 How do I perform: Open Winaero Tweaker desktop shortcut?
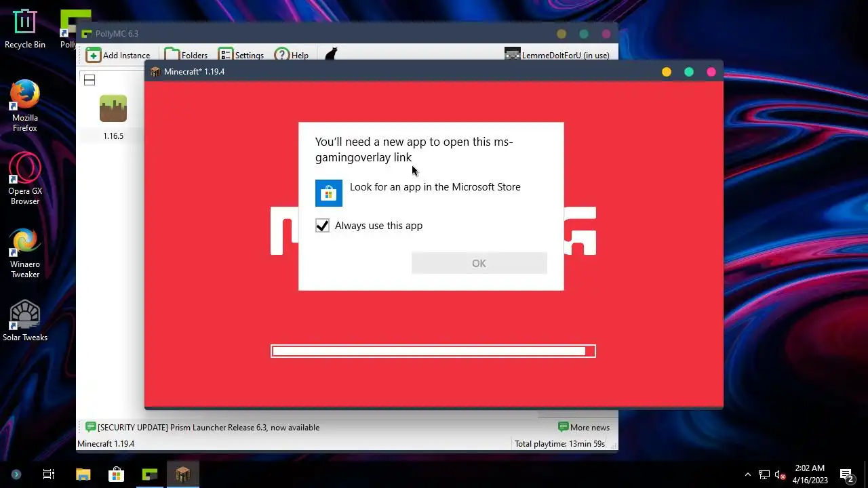[25, 253]
